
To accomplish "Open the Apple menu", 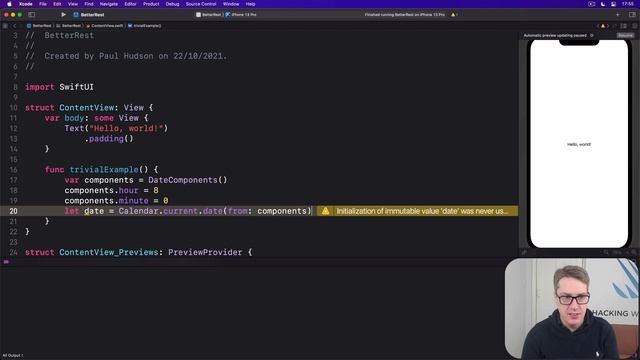I will click(x=9, y=4).
